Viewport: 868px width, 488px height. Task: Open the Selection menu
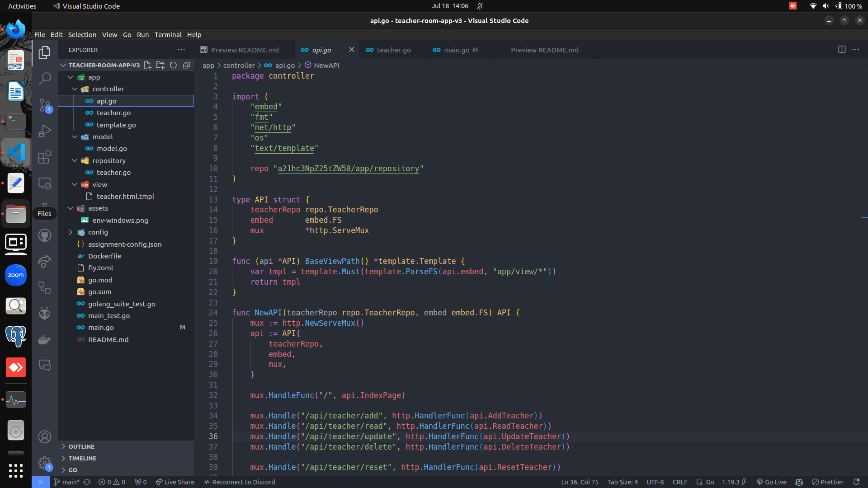click(x=82, y=35)
